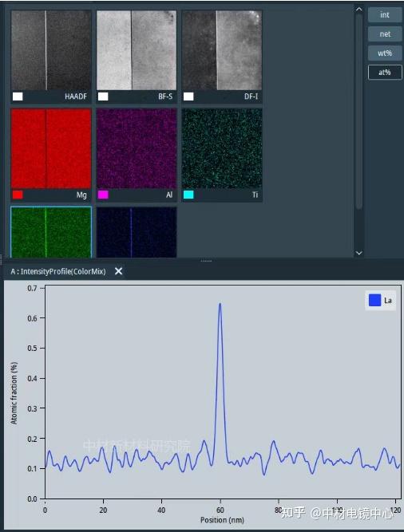Toggle the La series in chart legend
This screenshot has width=404, height=532.
coord(381,300)
